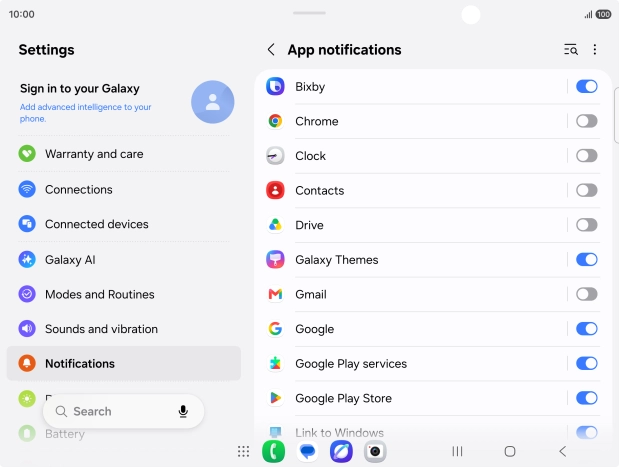Tap the Modes and Routines icon
Viewport: 619px width, 467px height.
point(27,294)
